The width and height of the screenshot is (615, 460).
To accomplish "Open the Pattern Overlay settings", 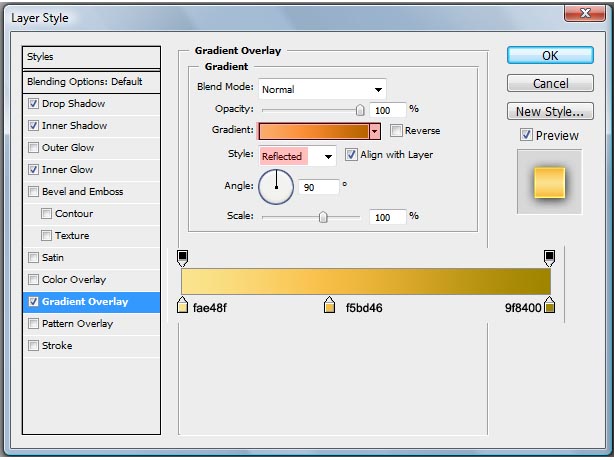I will 77,324.
